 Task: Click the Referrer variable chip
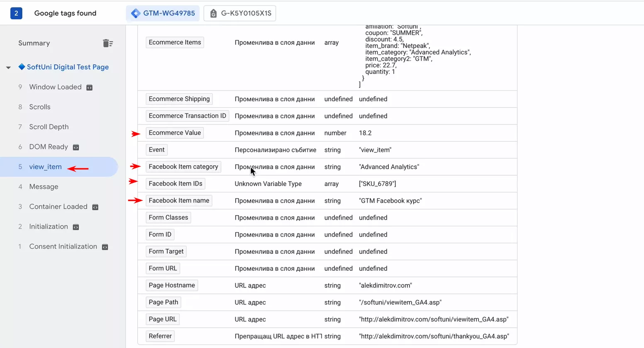(x=160, y=336)
